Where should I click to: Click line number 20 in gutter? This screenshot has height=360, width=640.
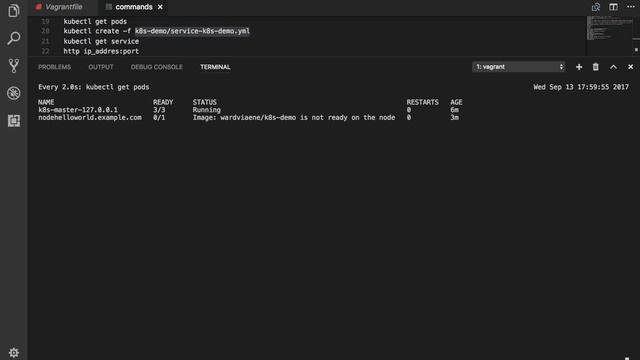[45, 31]
